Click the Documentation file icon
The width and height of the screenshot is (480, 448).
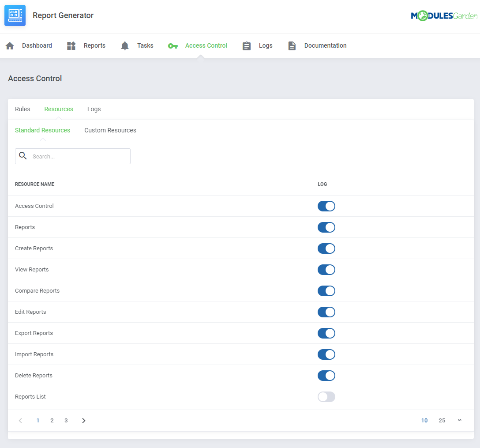(x=292, y=46)
